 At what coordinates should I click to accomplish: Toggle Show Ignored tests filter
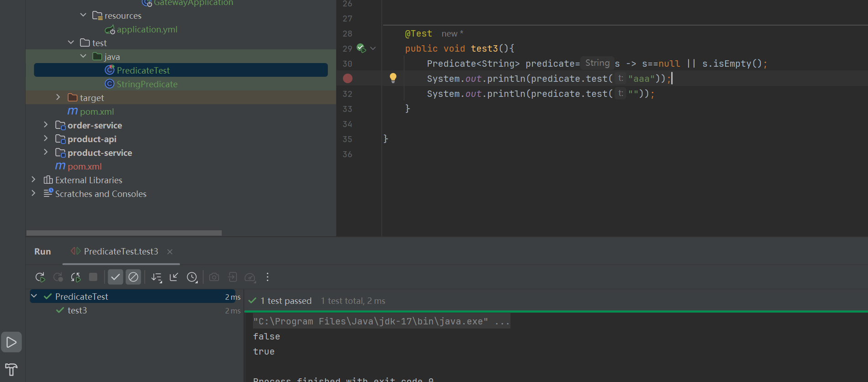pos(133,277)
